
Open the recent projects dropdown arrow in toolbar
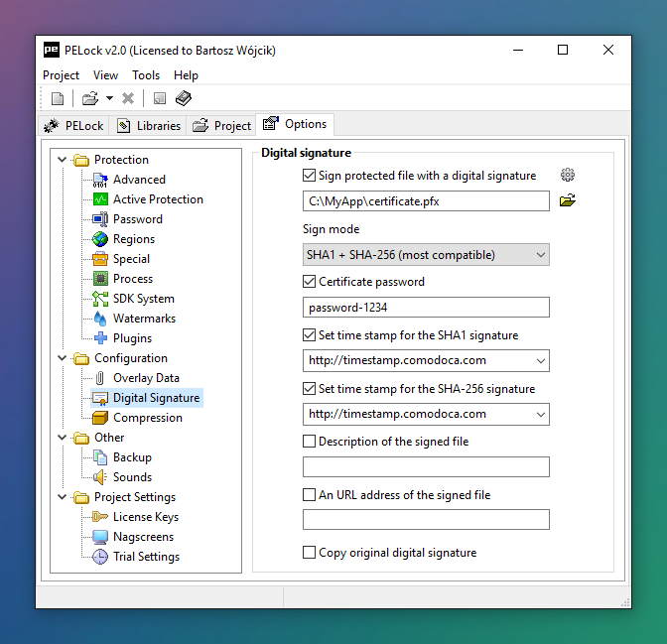(x=109, y=98)
